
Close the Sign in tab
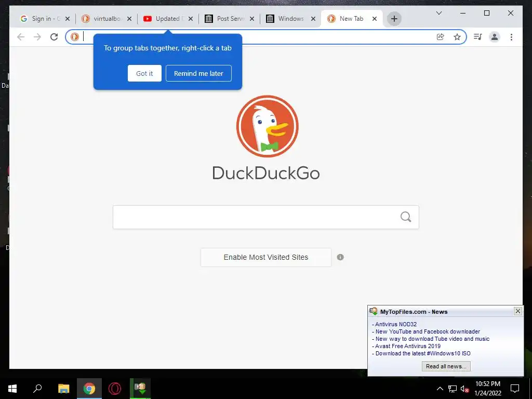point(68,19)
